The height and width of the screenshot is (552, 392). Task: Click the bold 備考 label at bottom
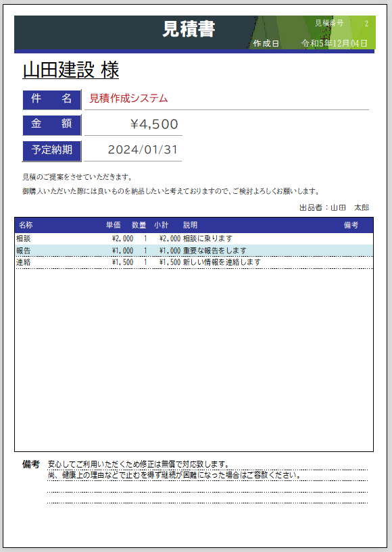[x=30, y=464]
